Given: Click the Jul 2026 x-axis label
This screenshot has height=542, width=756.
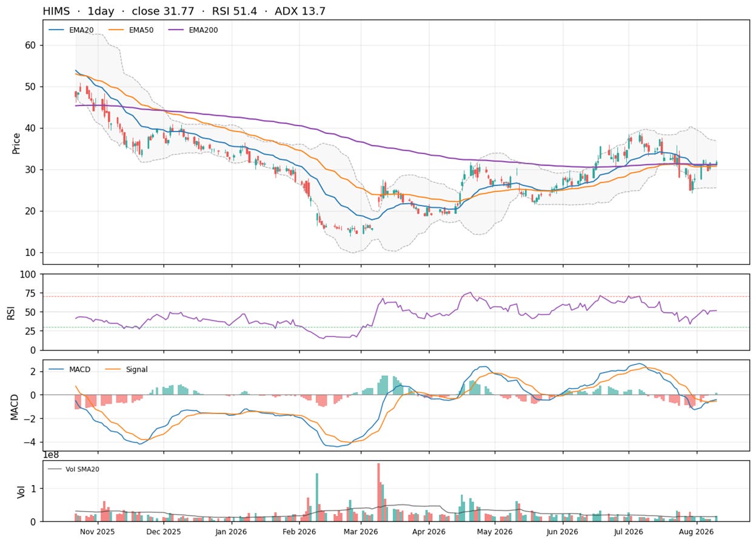Looking at the screenshot, I should point(629,532).
